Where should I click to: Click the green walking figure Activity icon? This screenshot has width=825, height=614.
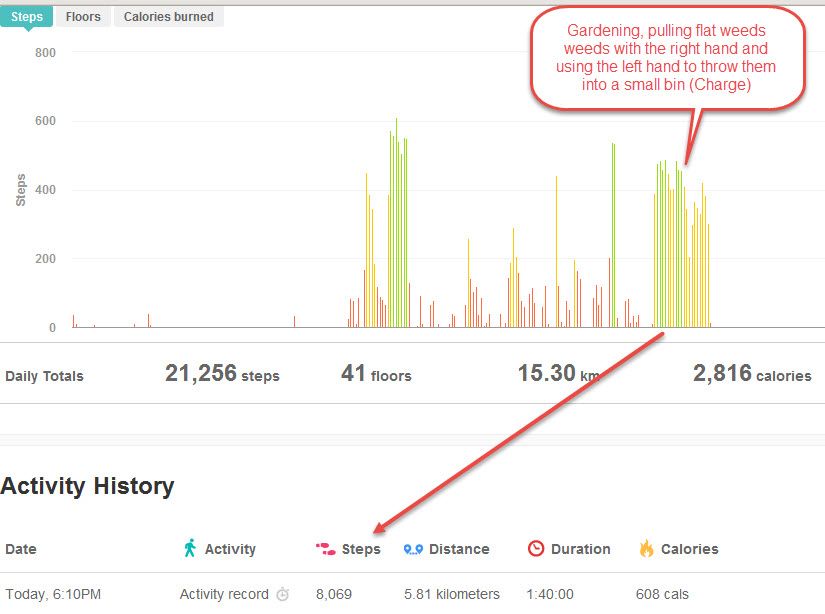[x=190, y=548]
